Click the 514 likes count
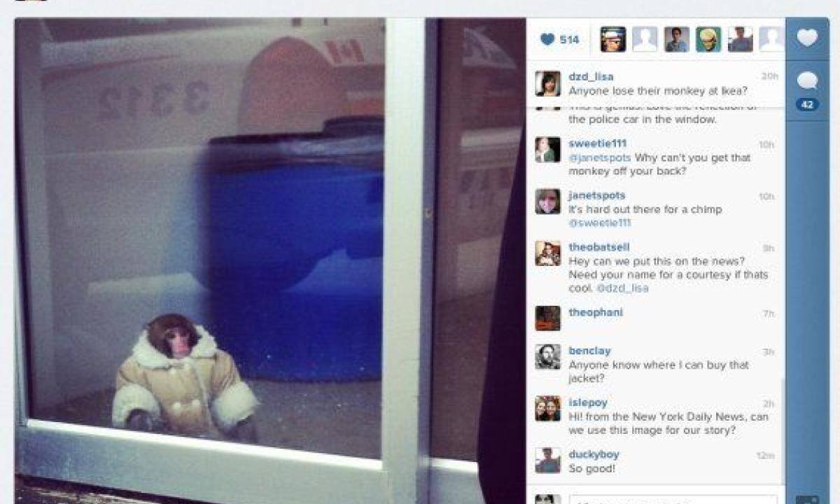Screen dimensions: 840x504 (x=569, y=40)
